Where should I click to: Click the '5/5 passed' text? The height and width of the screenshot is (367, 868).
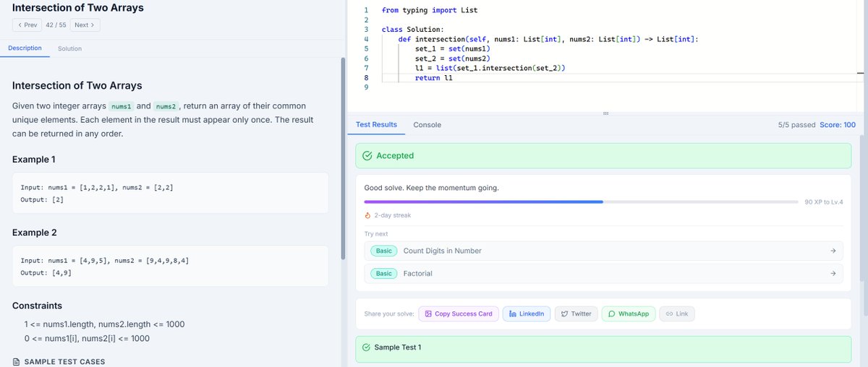[796, 125]
